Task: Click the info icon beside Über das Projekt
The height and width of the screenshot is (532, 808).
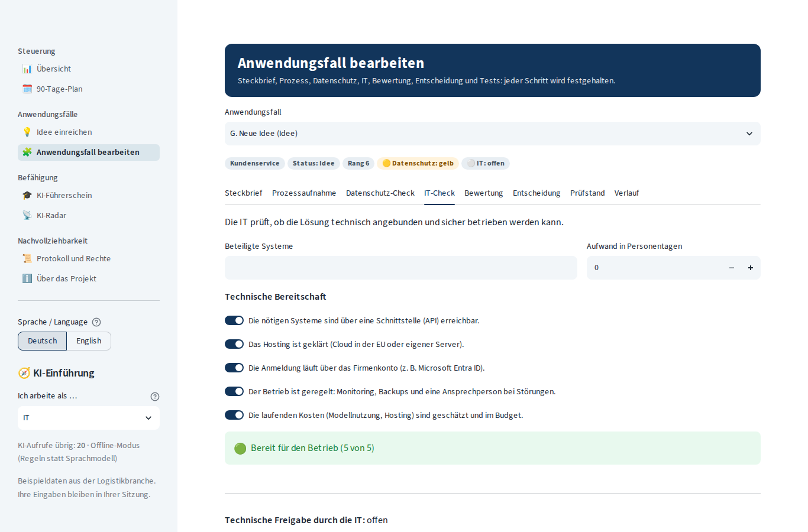Action: point(27,279)
